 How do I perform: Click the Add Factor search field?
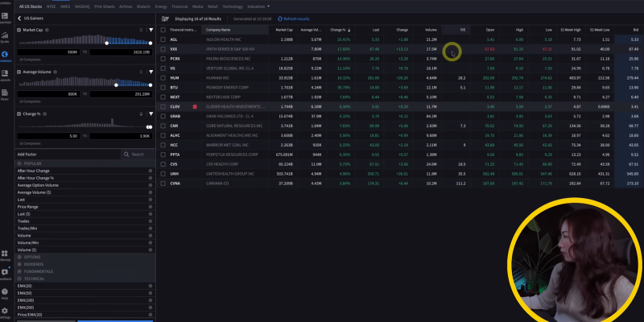pos(137,154)
